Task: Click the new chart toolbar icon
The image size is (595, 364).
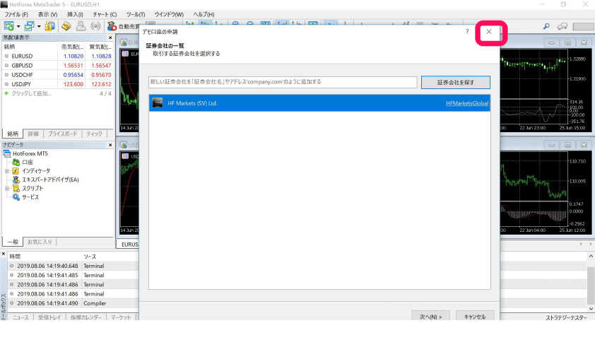Action: click(x=8, y=26)
